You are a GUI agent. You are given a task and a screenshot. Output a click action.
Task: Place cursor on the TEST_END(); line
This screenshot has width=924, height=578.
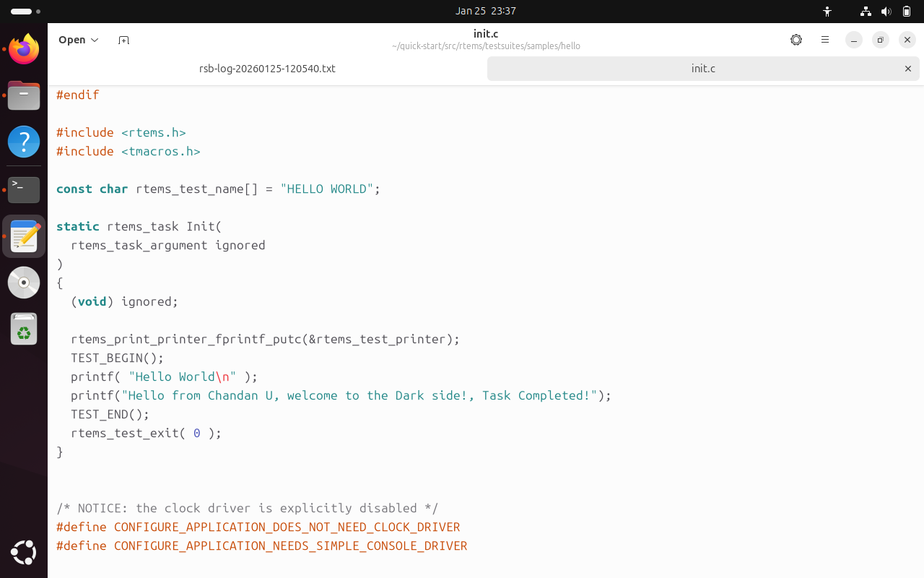tap(110, 415)
